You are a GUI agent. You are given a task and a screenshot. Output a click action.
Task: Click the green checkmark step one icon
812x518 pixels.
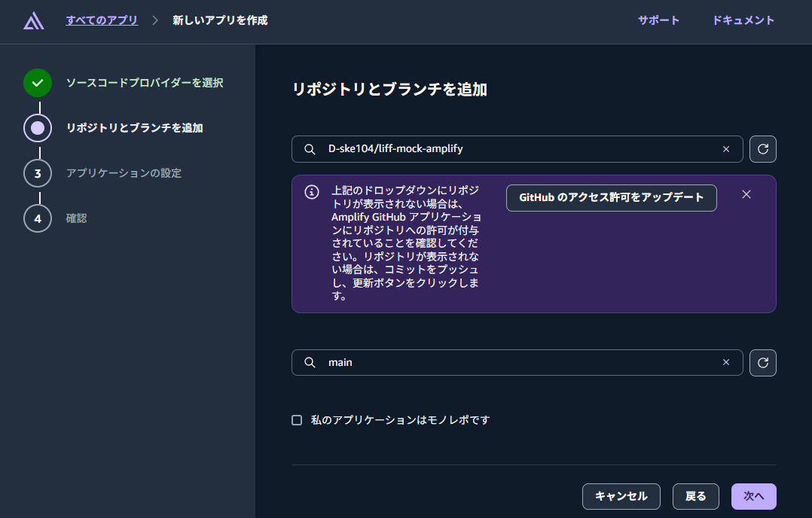(38, 83)
